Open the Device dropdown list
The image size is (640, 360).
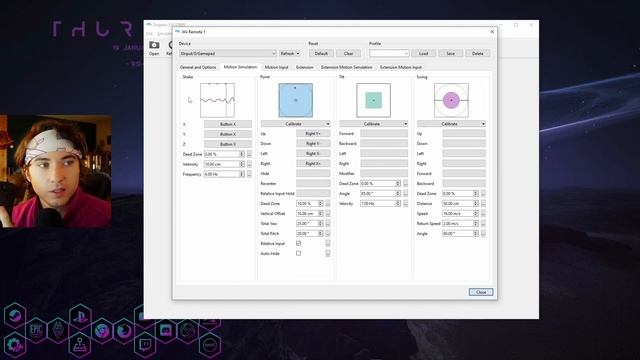click(228, 53)
